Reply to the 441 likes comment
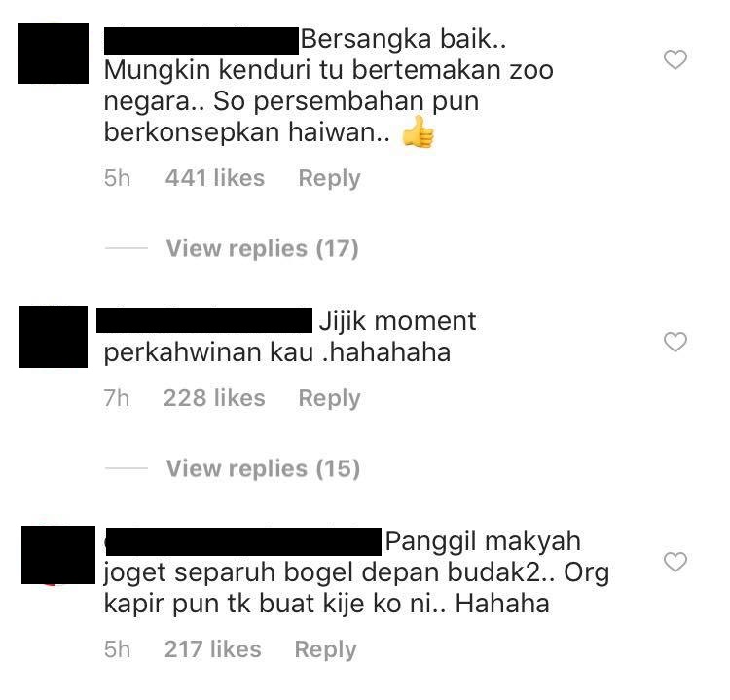Screen dimensions: 730x700 [x=330, y=178]
